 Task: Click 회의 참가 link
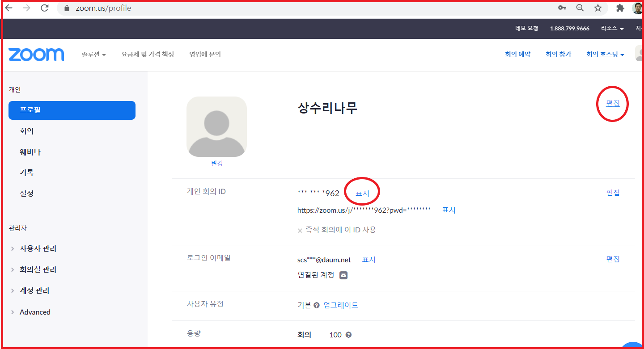pyautogui.click(x=558, y=55)
